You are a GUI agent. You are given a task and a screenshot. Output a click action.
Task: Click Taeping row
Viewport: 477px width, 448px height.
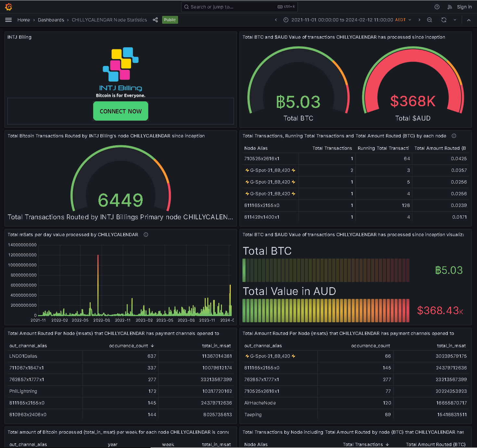(355, 415)
